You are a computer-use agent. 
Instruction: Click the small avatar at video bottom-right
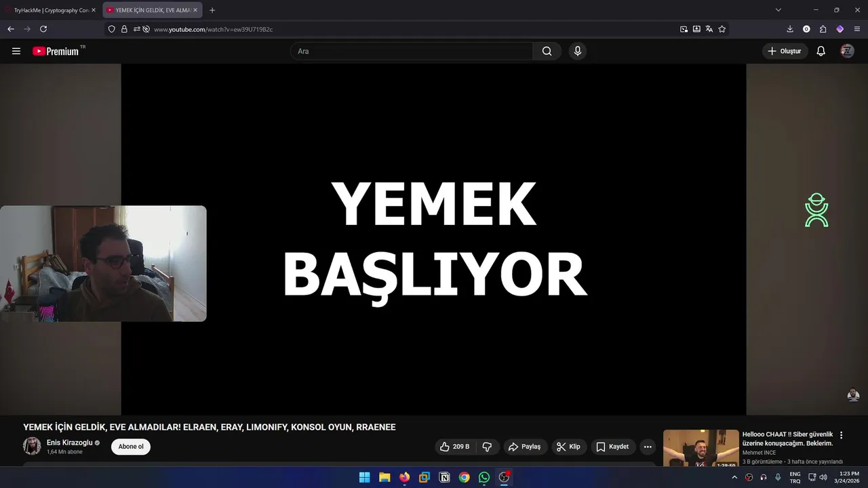pos(854,395)
